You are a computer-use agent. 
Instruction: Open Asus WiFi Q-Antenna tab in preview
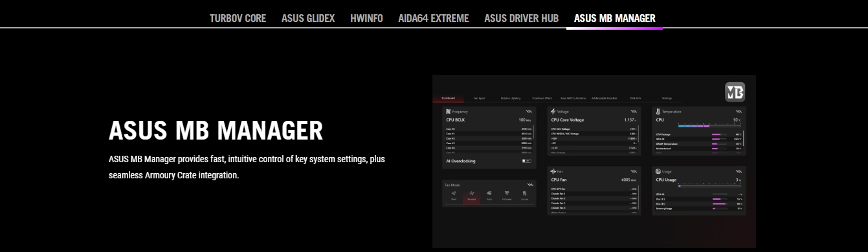point(573,98)
